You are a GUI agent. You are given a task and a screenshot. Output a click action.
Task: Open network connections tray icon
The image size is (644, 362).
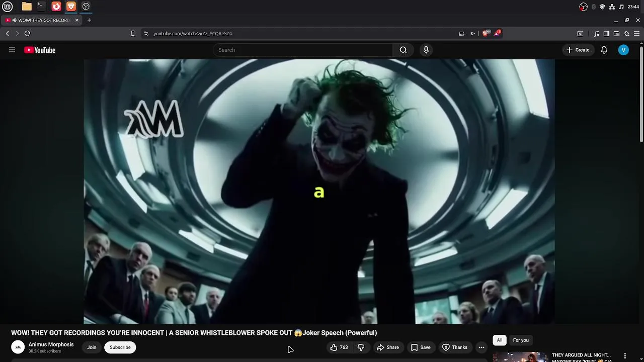click(x=612, y=7)
